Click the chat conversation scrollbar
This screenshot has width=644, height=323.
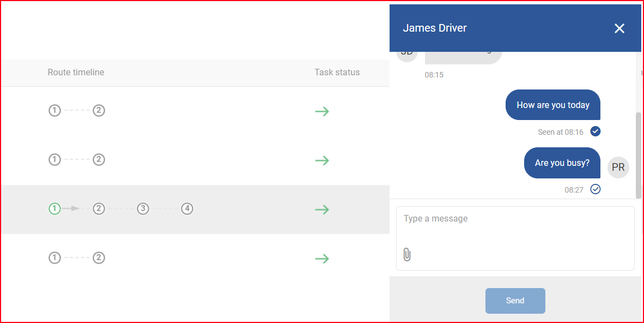coord(638,155)
